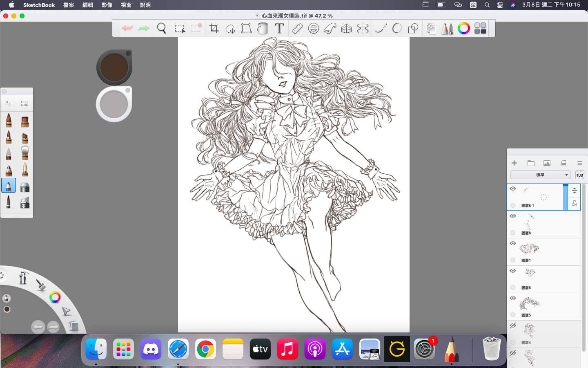Click the Add Group folder icon
The height and width of the screenshot is (368, 588).
pyautogui.click(x=531, y=163)
